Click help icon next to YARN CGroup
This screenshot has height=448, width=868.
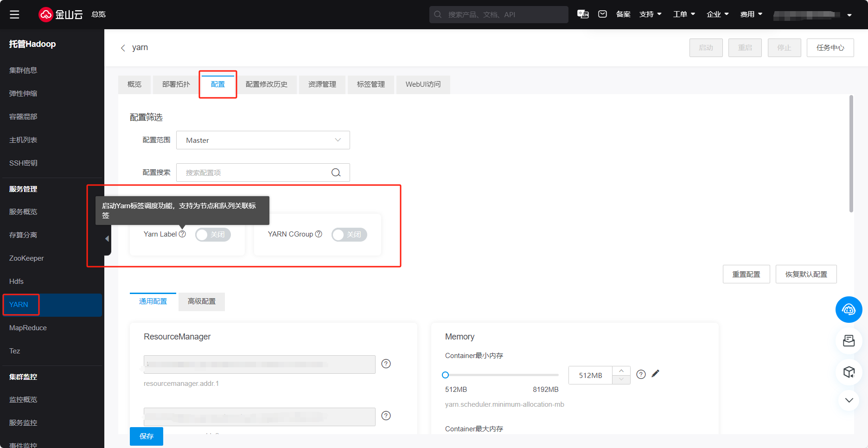319,234
